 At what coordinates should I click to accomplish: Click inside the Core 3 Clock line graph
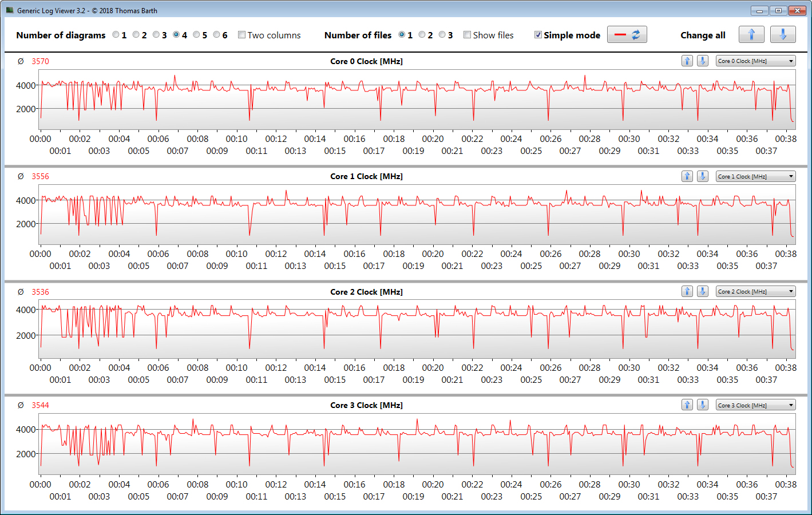[x=417, y=445]
